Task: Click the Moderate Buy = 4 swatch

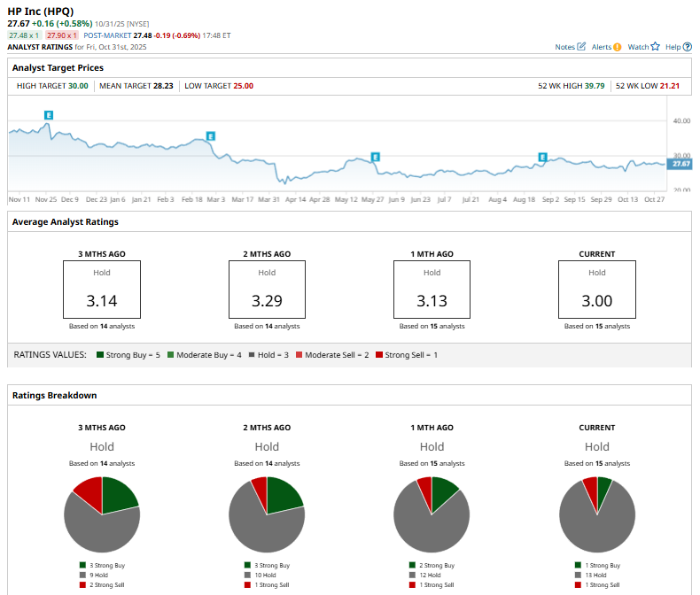Action: (x=170, y=355)
